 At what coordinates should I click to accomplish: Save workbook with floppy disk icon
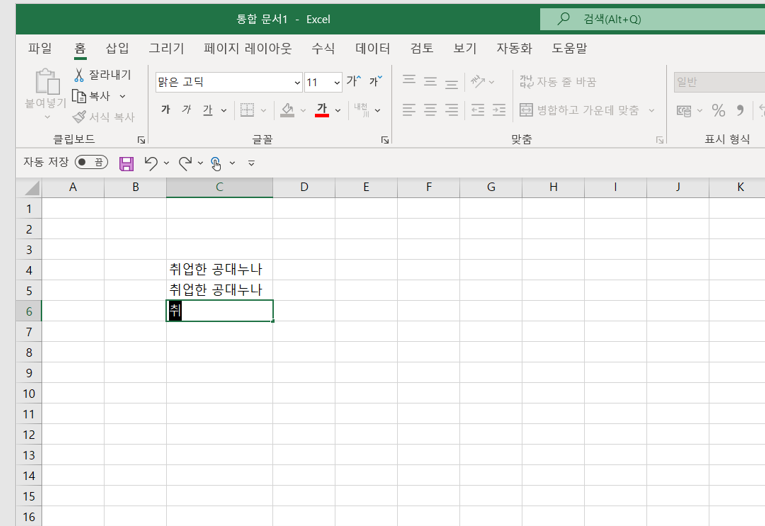click(126, 163)
